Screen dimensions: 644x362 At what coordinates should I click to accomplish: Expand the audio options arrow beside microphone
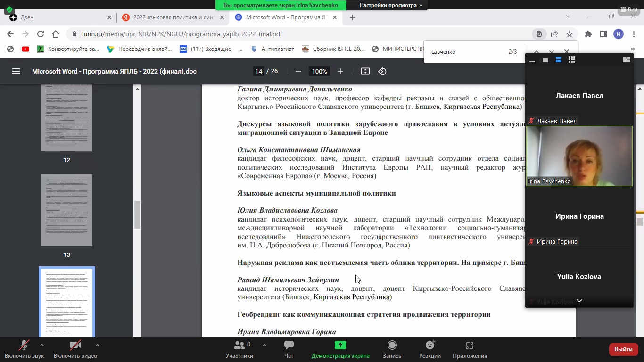42,345
